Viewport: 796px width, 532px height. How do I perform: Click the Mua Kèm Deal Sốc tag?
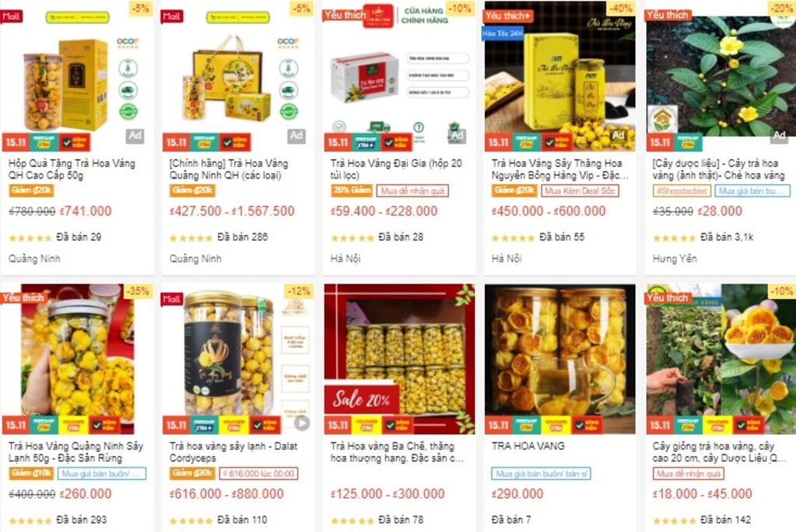click(x=579, y=191)
